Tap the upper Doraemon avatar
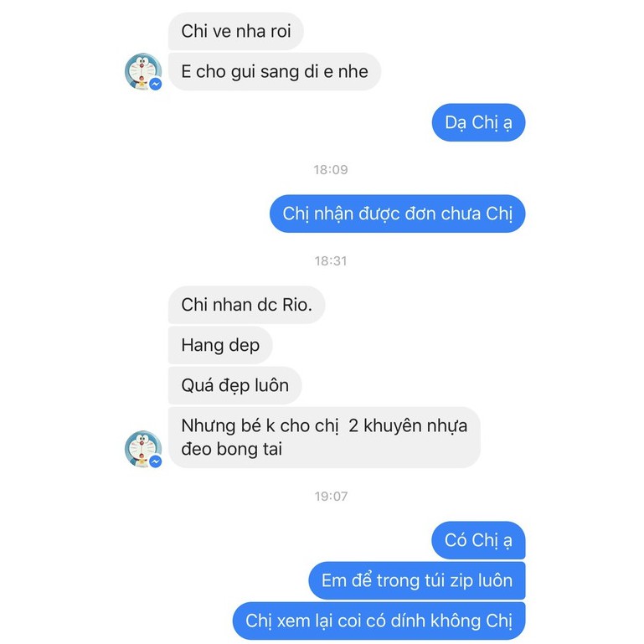Screen dimensions: 644x644 click(142, 71)
